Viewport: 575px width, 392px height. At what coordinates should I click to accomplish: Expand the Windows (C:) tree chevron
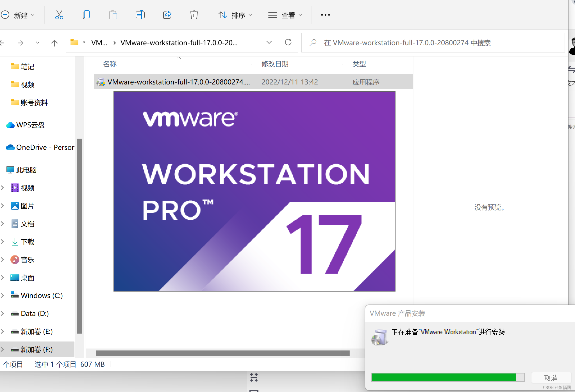point(3,295)
